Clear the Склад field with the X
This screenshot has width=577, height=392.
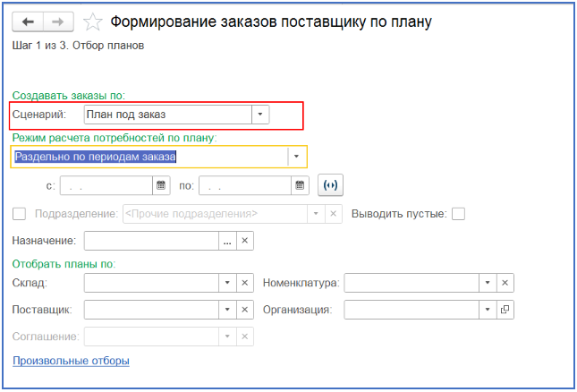245,283
